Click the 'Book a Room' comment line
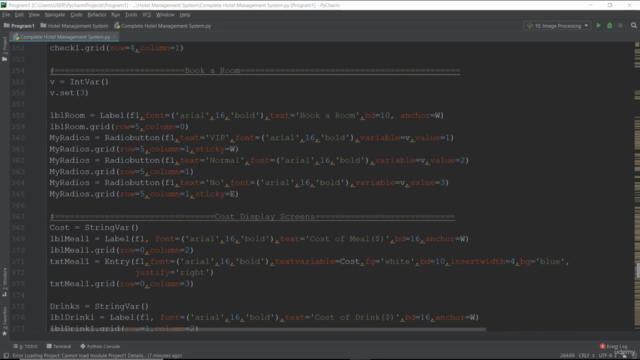The width and height of the screenshot is (640, 360). click(255, 71)
